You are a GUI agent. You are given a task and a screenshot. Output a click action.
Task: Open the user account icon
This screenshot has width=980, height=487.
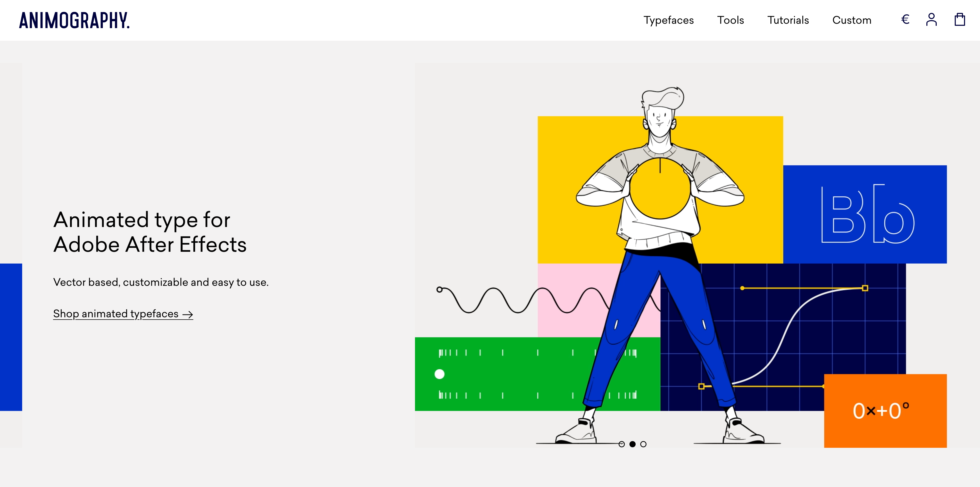[x=931, y=19]
